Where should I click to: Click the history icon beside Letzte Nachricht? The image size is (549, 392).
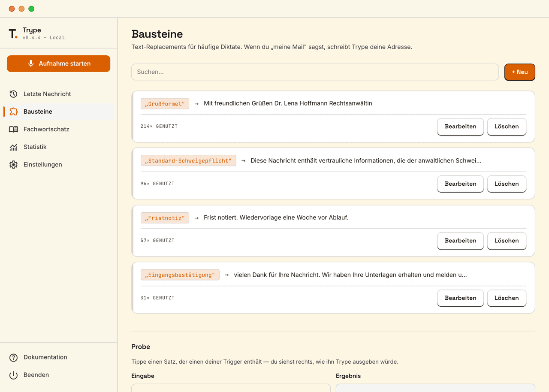coord(13,94)
